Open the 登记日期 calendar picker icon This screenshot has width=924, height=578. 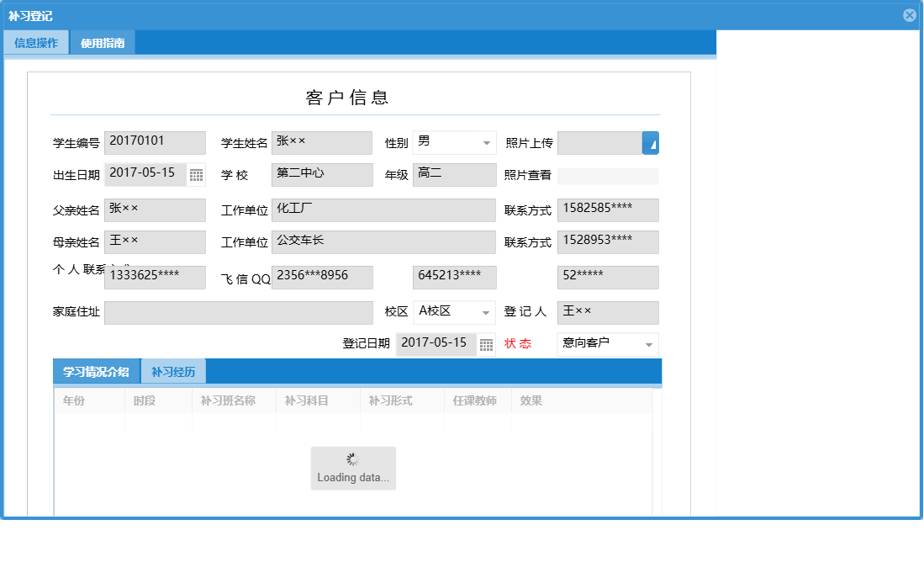coord(486,344)
